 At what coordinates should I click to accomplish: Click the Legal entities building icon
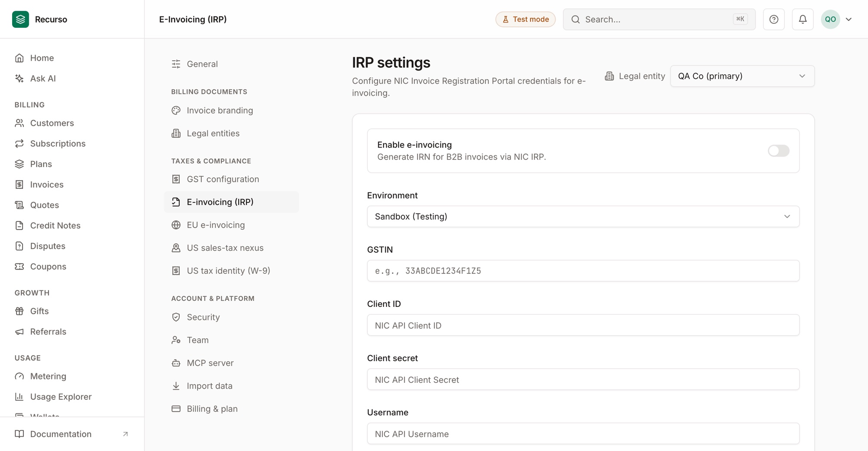(176, 133)
